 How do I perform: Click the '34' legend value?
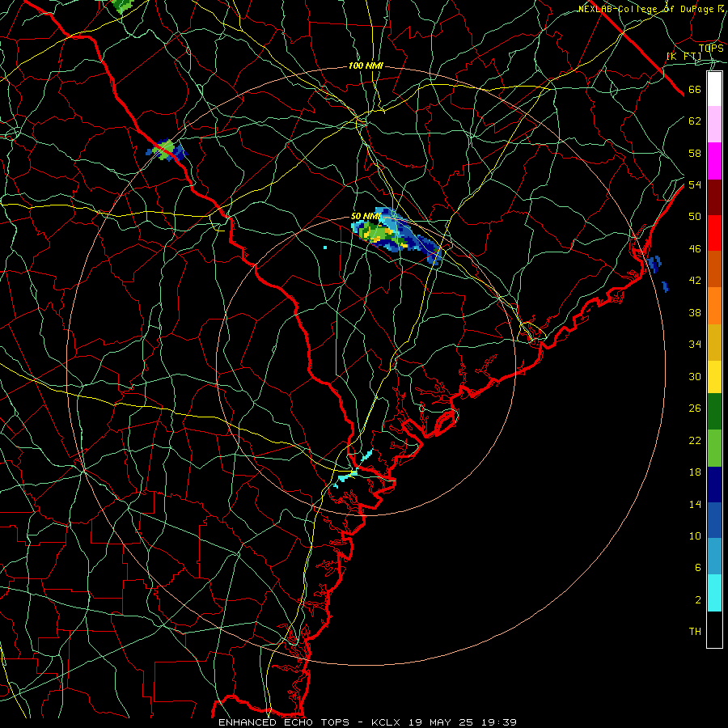tap(695, 344)
